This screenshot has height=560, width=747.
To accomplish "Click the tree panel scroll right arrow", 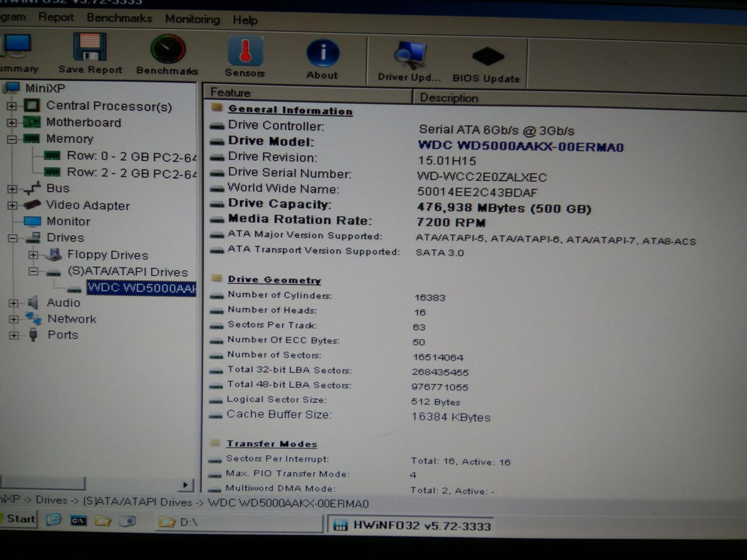I will tap(186, 485).
